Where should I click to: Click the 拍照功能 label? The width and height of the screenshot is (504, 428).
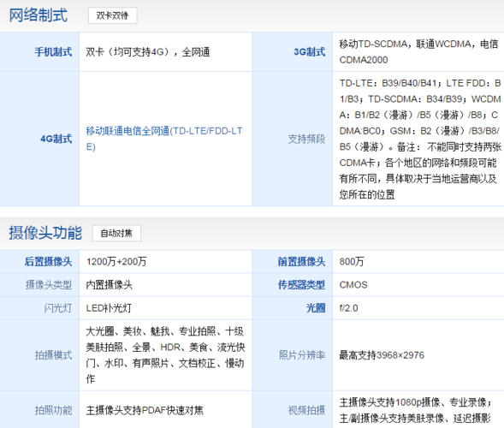click(53, 410)
